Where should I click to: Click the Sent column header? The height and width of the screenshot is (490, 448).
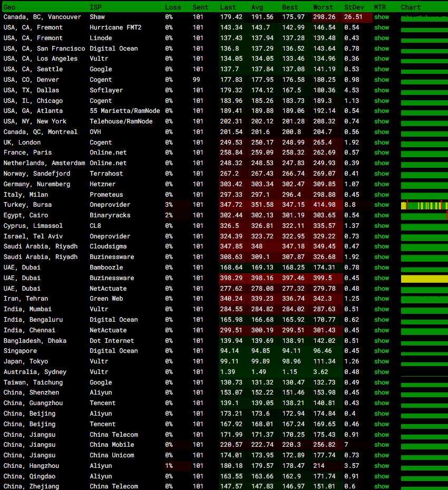200,7
